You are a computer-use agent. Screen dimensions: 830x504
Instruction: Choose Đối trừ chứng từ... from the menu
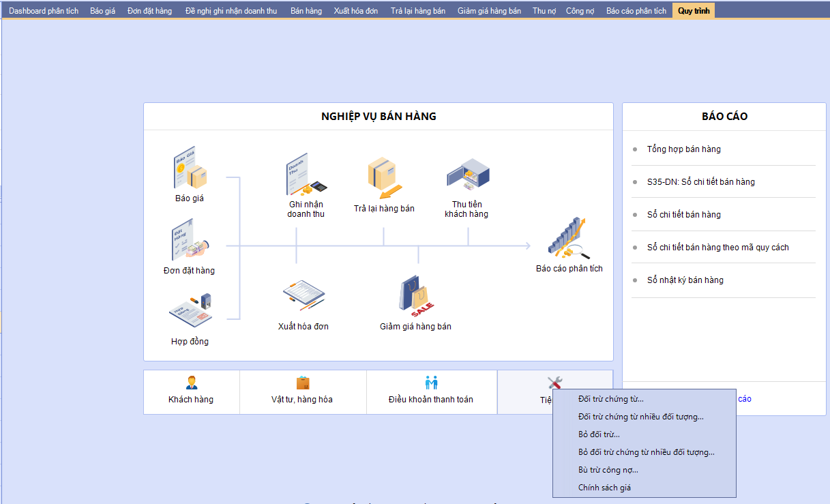[x=610, y=399]
